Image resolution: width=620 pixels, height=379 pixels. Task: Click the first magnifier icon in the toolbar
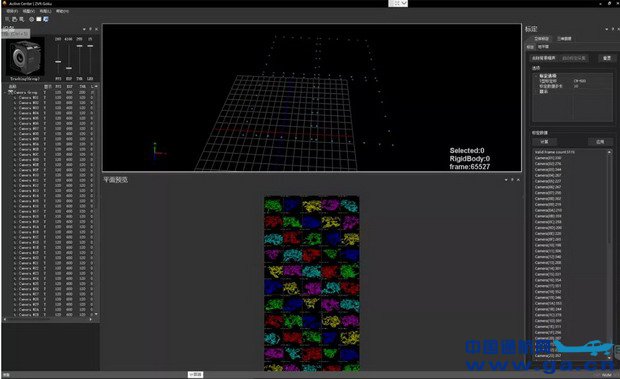click(8, 19)
